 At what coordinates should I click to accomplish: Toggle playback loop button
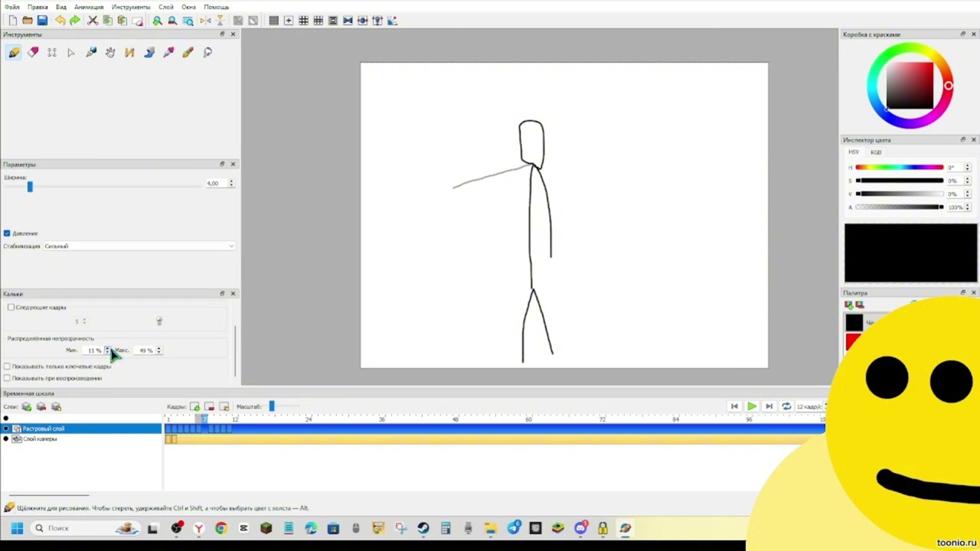pyautogui.click(x=786, y=406)
